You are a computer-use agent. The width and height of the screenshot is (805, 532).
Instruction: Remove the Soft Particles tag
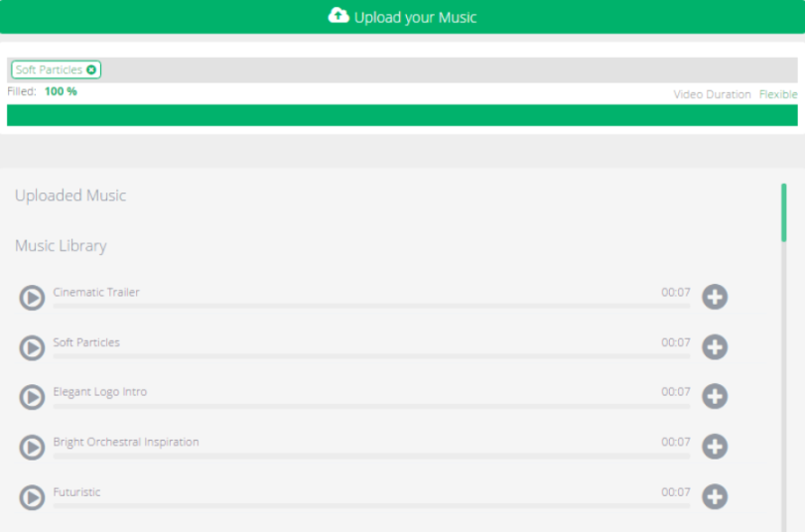91,69
